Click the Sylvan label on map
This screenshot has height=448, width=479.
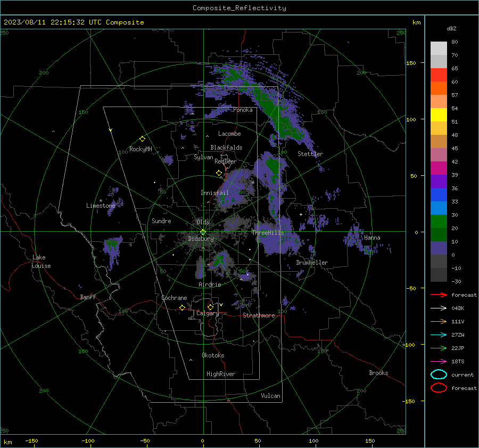coord(203,157)
